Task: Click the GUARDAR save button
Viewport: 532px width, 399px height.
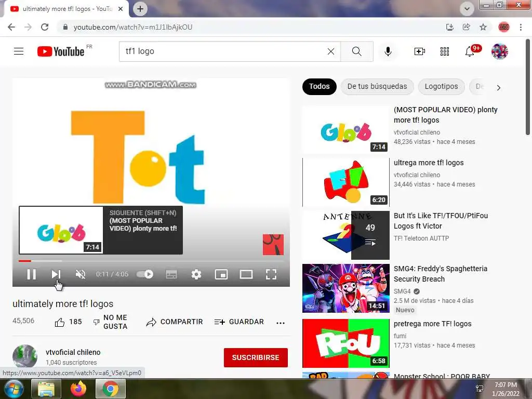Action: click(x=239, y=322)
